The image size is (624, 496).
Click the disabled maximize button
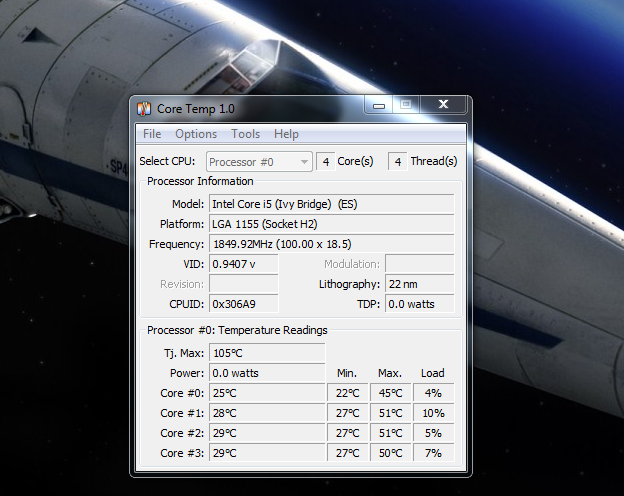(x=406, y=105)
